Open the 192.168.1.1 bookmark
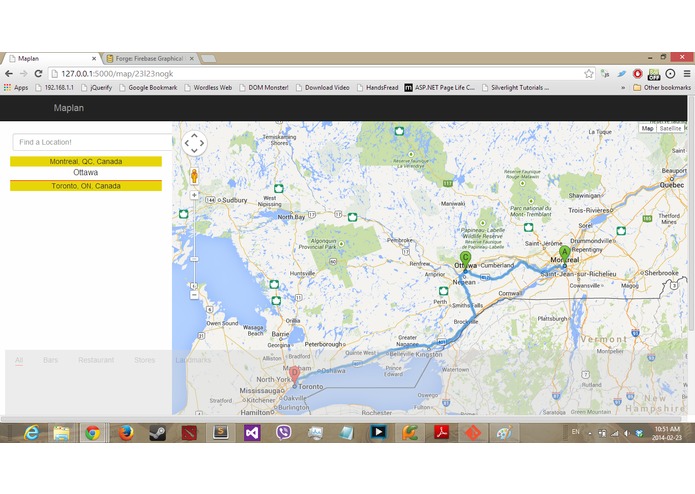695x494 pixels. [x=54, y=88]
